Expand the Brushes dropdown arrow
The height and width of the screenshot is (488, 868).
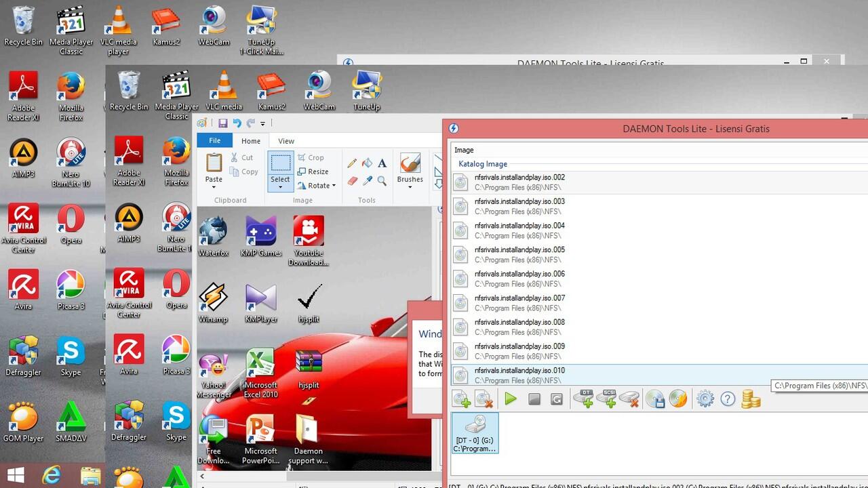[x=410, y=186]
